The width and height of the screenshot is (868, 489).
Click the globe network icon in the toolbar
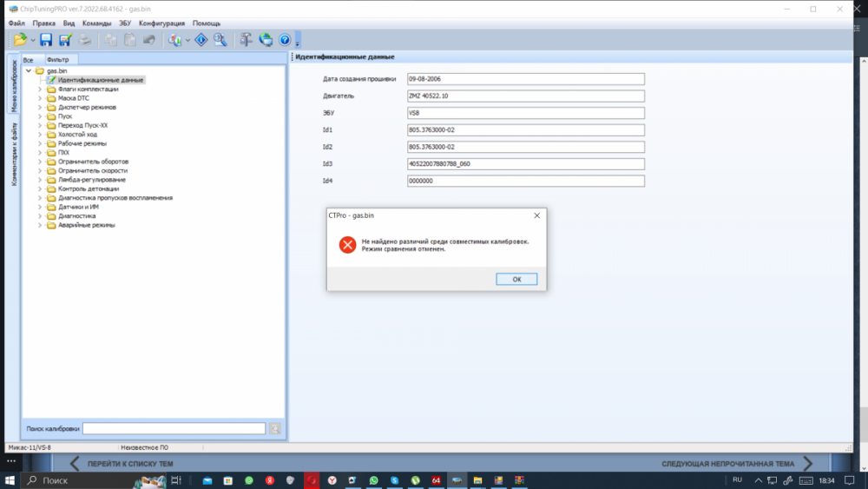pos(266,40)
